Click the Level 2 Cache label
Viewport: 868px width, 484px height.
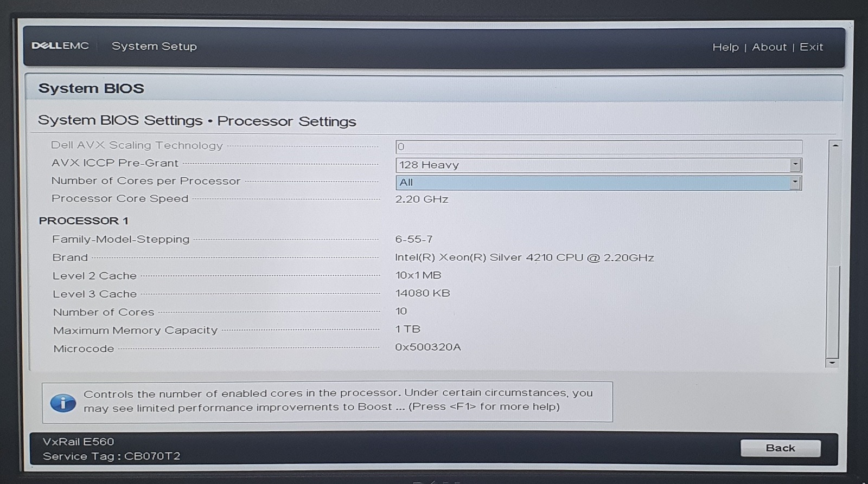[x=94, y=276]
